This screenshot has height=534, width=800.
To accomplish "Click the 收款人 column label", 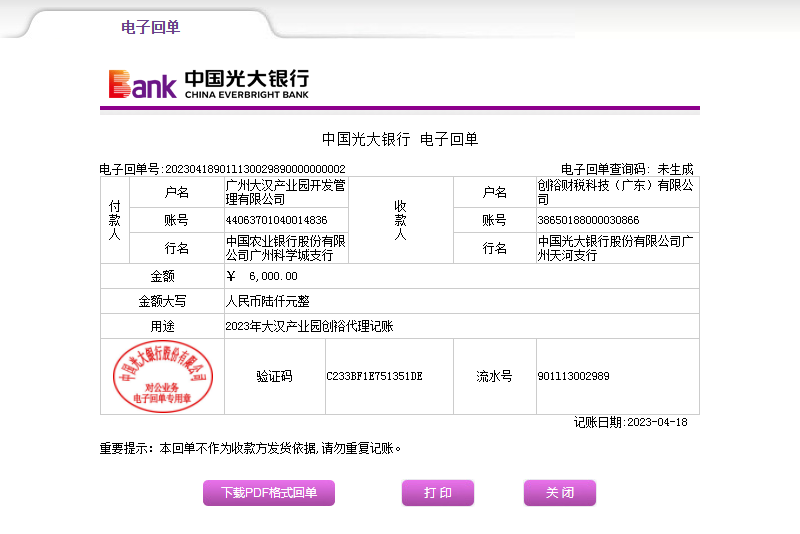I will pos(401,220).
